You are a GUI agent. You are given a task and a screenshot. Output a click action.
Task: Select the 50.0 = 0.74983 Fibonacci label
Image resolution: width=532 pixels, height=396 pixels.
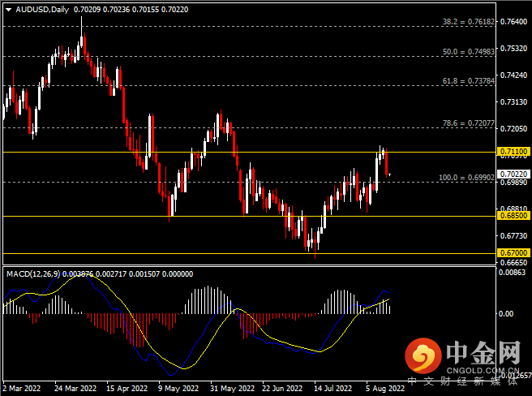468,52
